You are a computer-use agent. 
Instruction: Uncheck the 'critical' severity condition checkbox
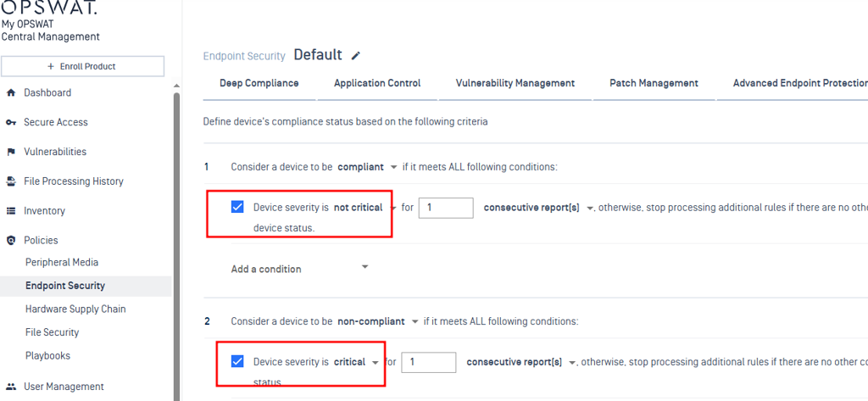click(x=237, y=362)
